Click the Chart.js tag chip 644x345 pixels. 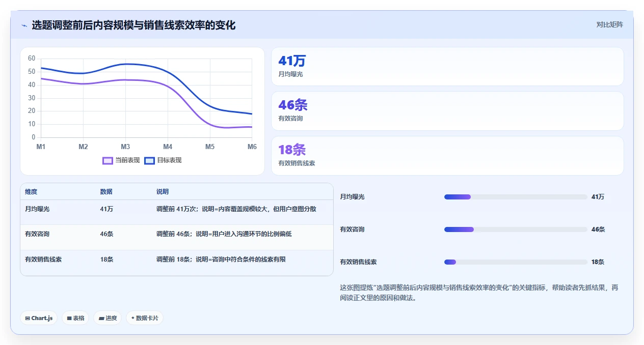coord(39,318)
